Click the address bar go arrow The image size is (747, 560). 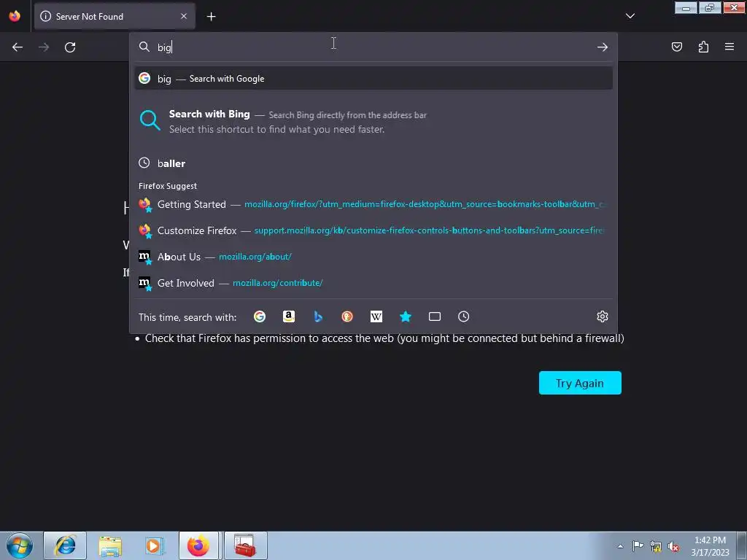(602, 47)
